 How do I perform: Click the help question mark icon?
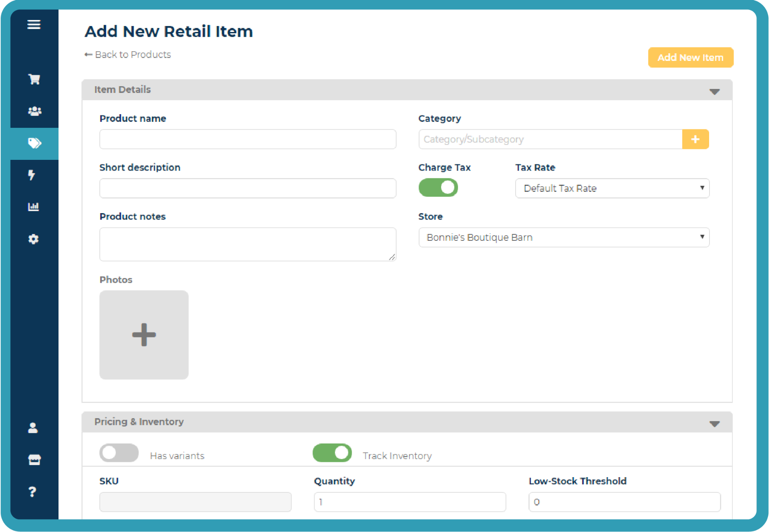click(x=33, y=492)
